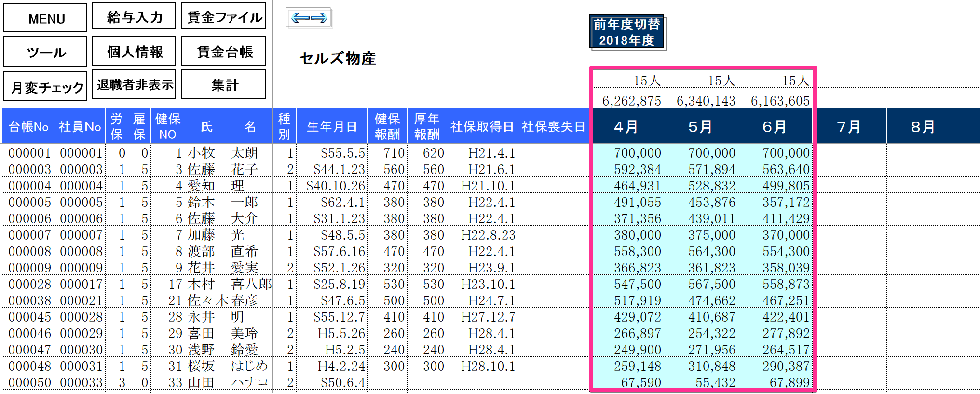The width and height of the screenshot is (980, 394).
Task: Select 山田 ハナコ's June cell 67,899
Action: point(785,382)
